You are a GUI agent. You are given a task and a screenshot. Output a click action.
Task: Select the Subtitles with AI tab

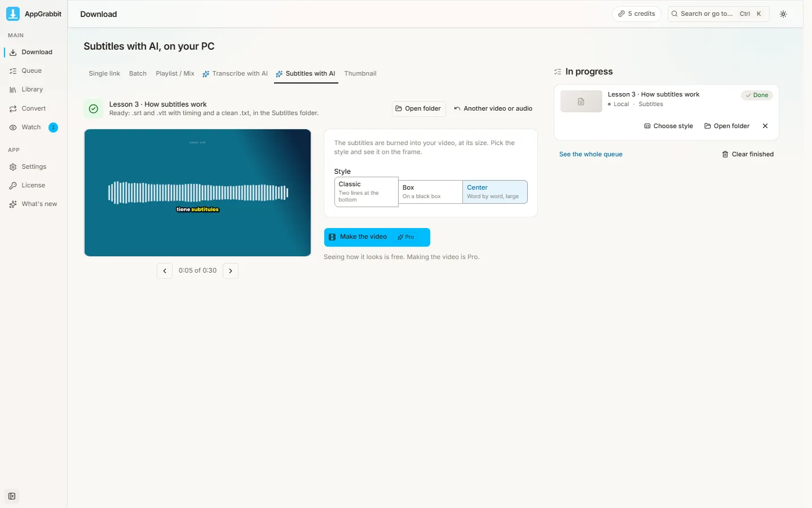point(306,73)
